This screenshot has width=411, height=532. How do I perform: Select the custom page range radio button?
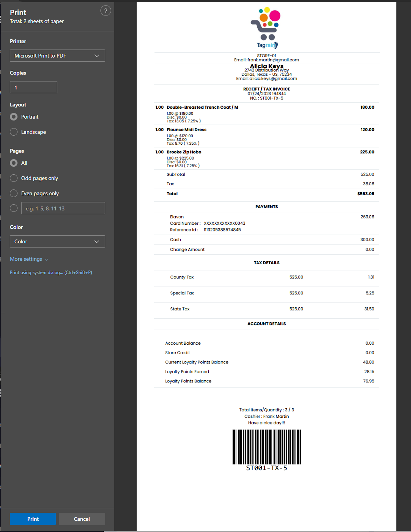point(14,208)
